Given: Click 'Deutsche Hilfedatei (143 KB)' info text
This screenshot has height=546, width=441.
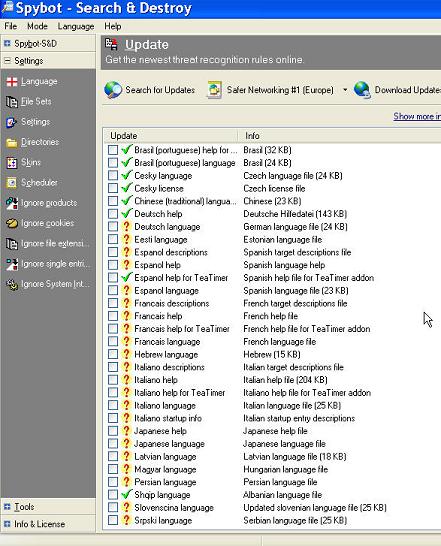Looking at the screenshot, I should [x=295, y=214].
